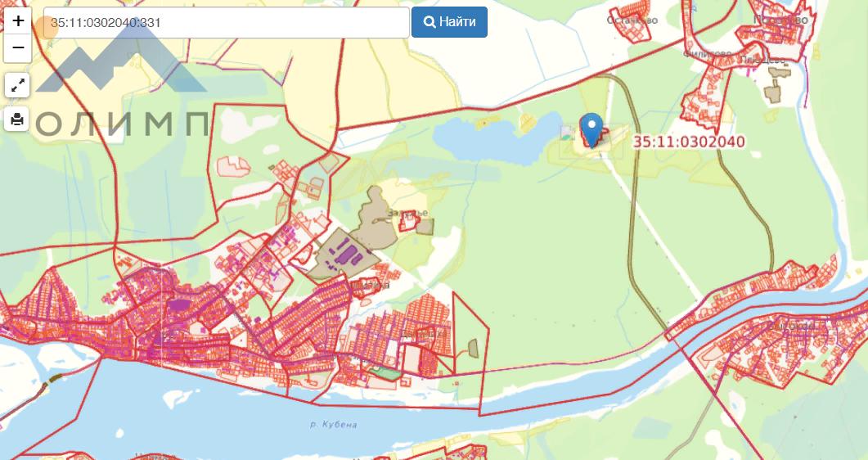Click the Филисово village label
Image resolution: width=868 pixels, height=460 pixels.
708,54
